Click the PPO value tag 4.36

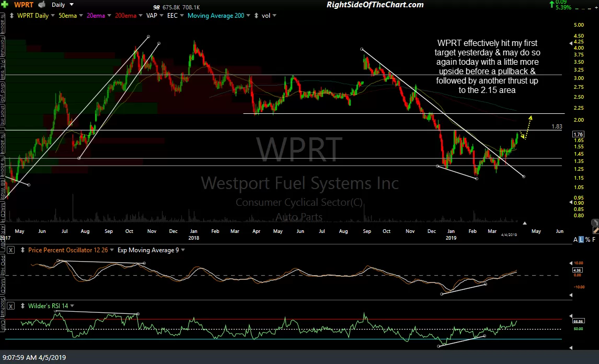[x=577, y=270]
